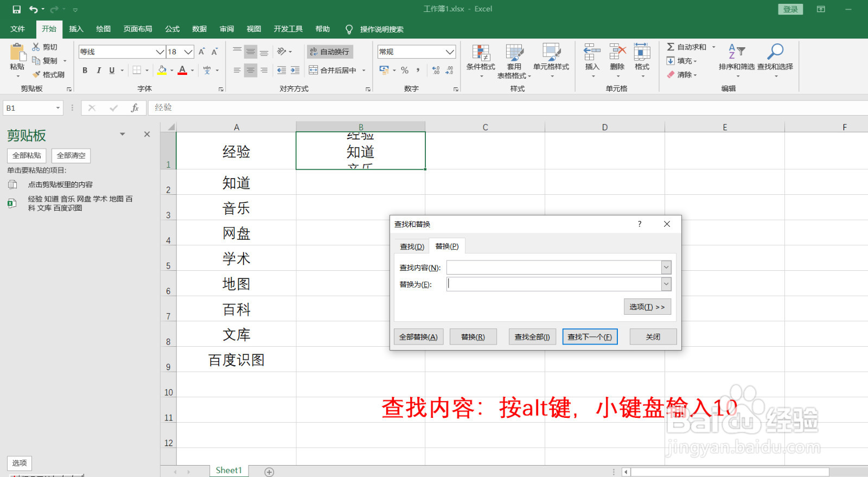The height and width of the screenshot is (477, 868).
Task: Click the comma style icon
Action: [418, 70]
